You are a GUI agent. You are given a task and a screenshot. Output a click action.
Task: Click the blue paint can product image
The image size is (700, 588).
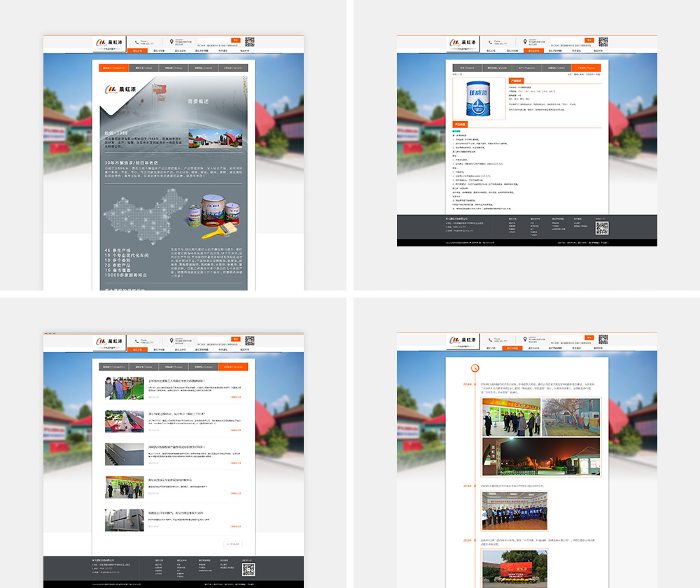click(479, 97)
